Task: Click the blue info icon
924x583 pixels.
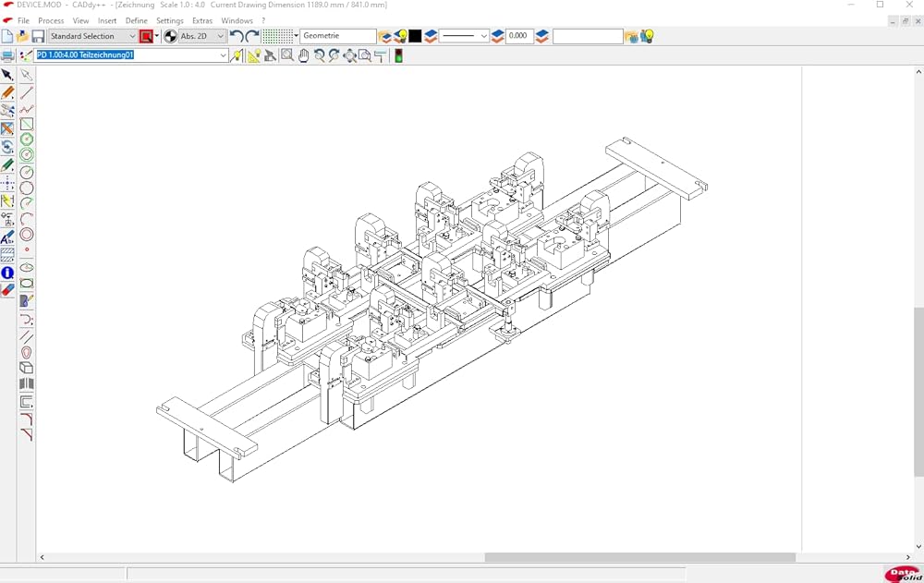Action: point(7,273)
